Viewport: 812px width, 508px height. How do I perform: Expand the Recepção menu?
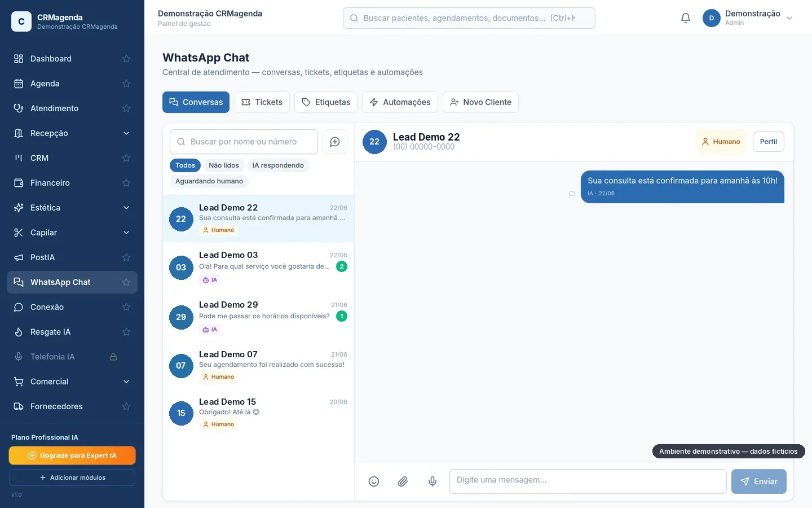pos(72,133)
